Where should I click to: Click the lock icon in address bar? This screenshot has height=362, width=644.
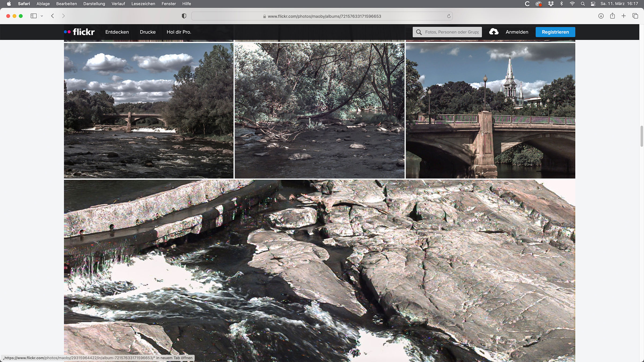[x=265, y=16]
